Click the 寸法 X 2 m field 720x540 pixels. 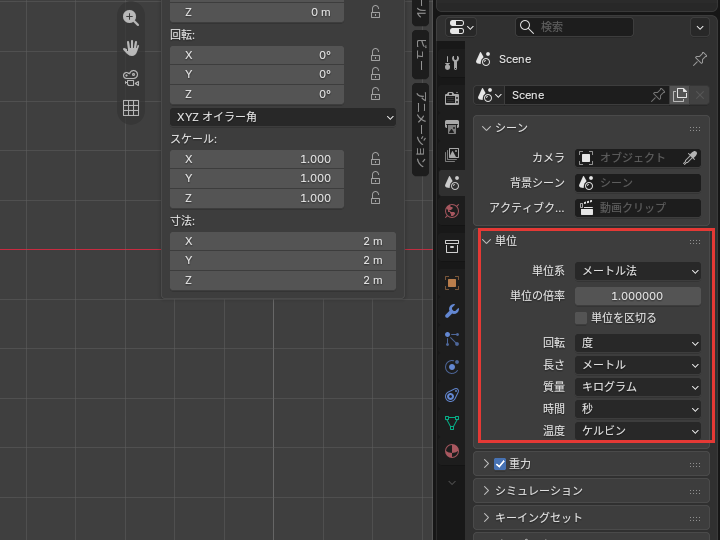pyautogui.click(x=283, y=241)
